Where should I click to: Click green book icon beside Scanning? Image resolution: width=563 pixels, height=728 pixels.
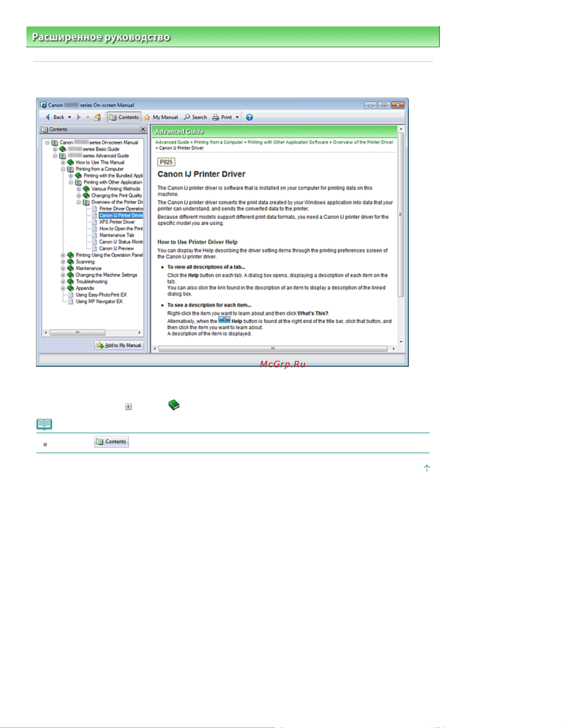pos(70,262)
